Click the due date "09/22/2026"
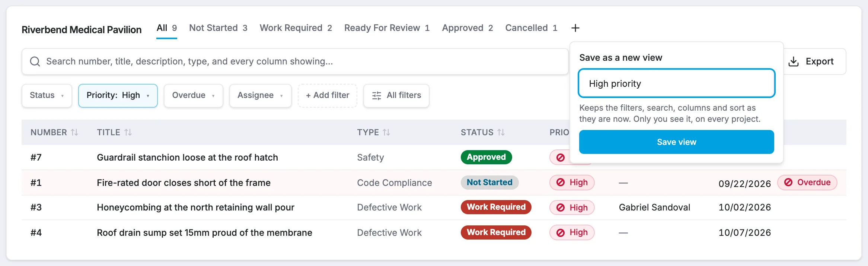The height and width of the screenshot is (266, 868). 745,184
